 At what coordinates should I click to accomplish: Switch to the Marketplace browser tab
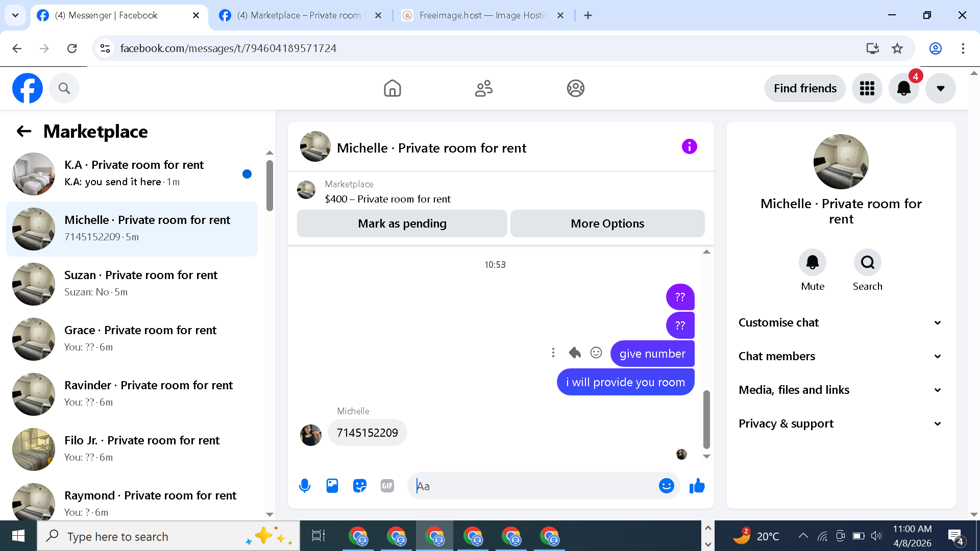click(299, 15)
